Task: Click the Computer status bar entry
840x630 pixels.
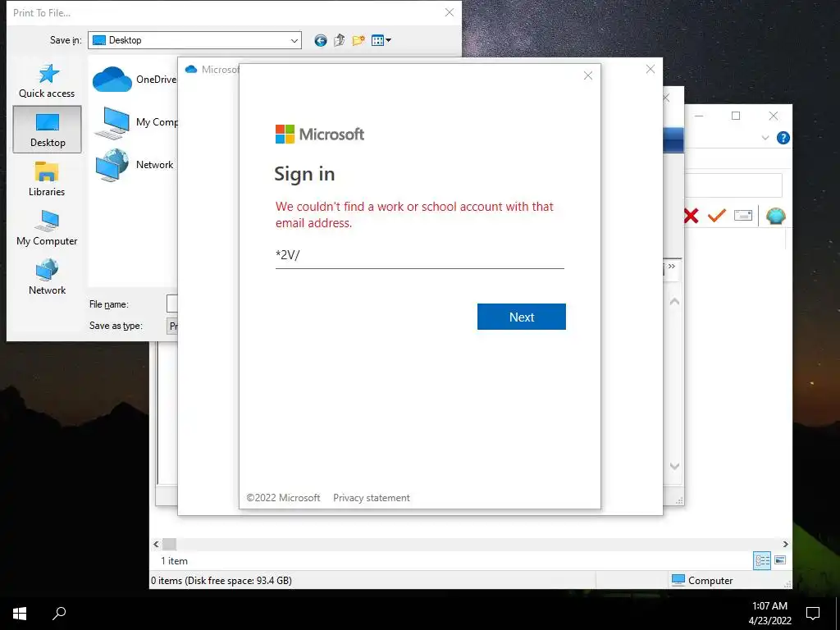Action: pyautogui.click(x=702, y=580)
